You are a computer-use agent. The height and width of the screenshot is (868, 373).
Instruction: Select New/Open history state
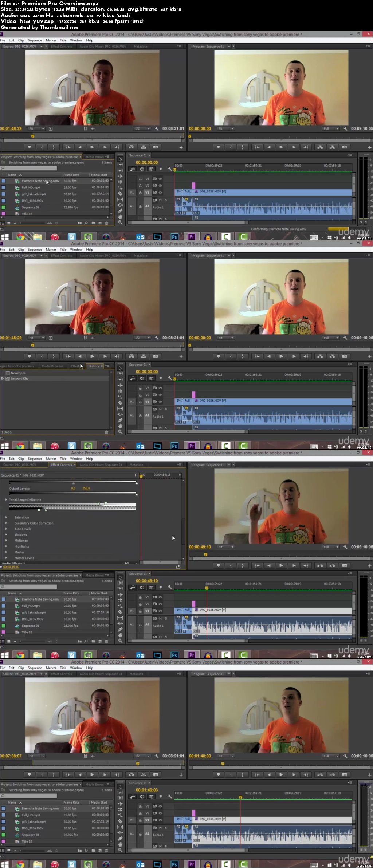pos(55,373)
